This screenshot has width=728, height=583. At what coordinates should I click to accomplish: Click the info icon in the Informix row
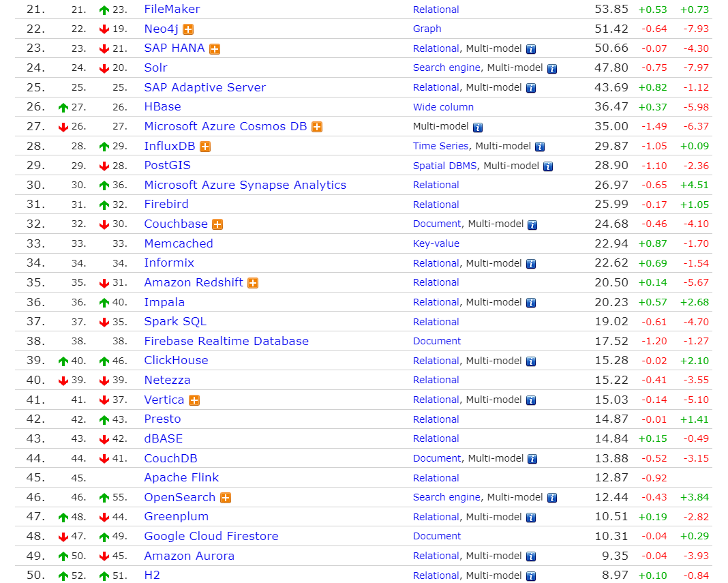pyautogui.click(x=531, y=264)
